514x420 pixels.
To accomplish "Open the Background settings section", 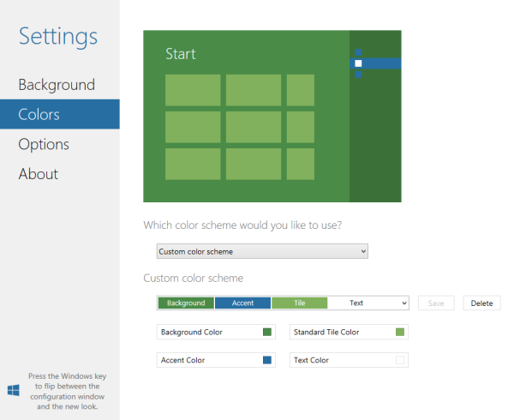I will (57, 85).
